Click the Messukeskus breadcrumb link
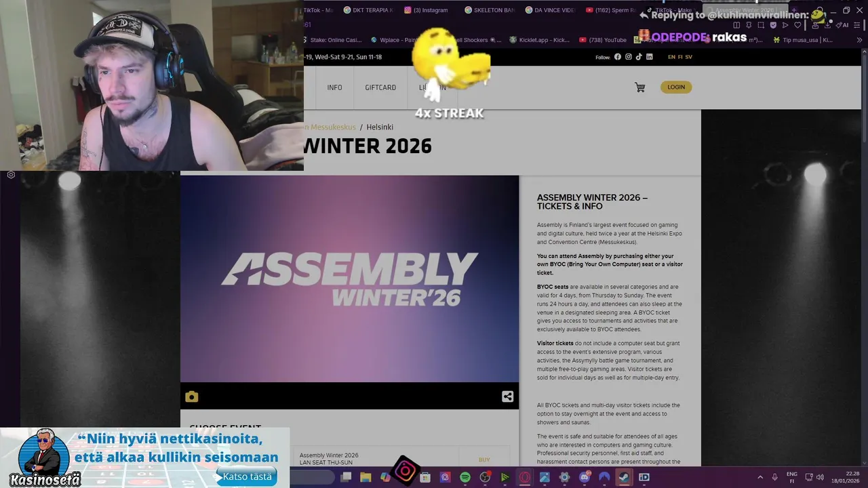The width and height of the screenshot is (868, 488). [330, 127]
